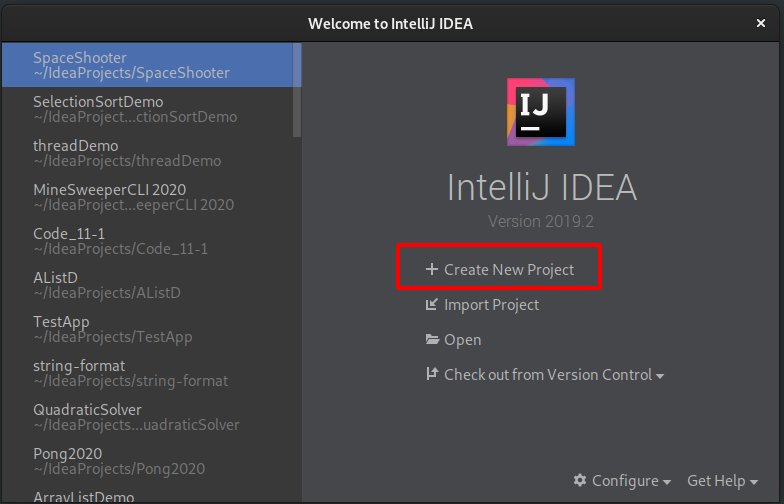The width and height of the screenshot is (784, 504).
Task: Open the Configure dropdown menu
Action: pos(622,480)
